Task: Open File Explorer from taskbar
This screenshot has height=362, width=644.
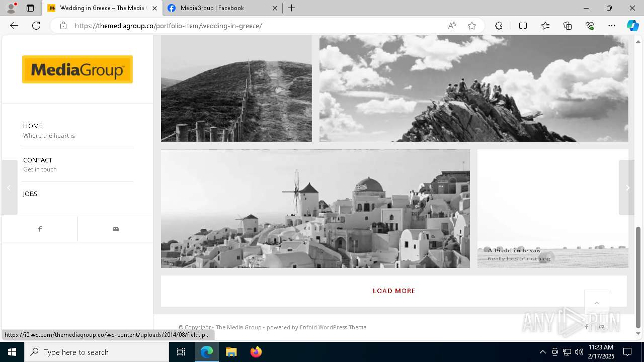Action: (x=231, y=352)
